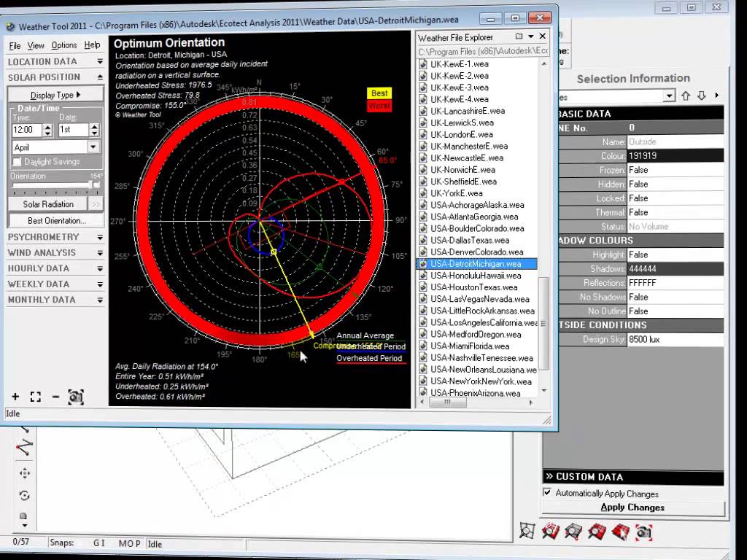
Task: Select the rotate tool in Ecotect sidebar
Action: [x=24, y=495]
